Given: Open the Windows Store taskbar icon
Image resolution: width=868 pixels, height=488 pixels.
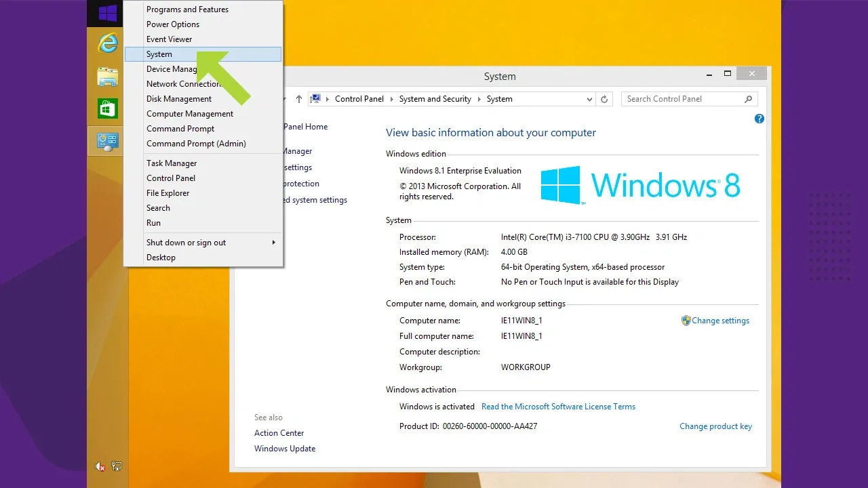Looking at the screenshot, I should coord(107,108).
